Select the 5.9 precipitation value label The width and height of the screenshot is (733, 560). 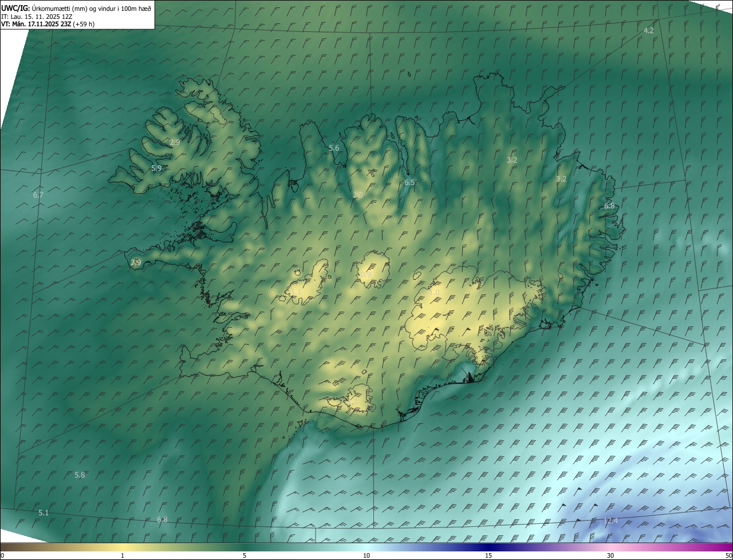tap(156, 168)
